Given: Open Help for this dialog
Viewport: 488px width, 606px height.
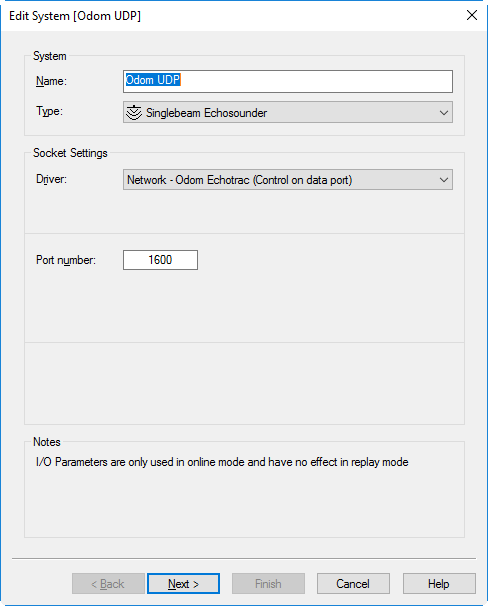Looking at the screenshot, I should 439,584.
